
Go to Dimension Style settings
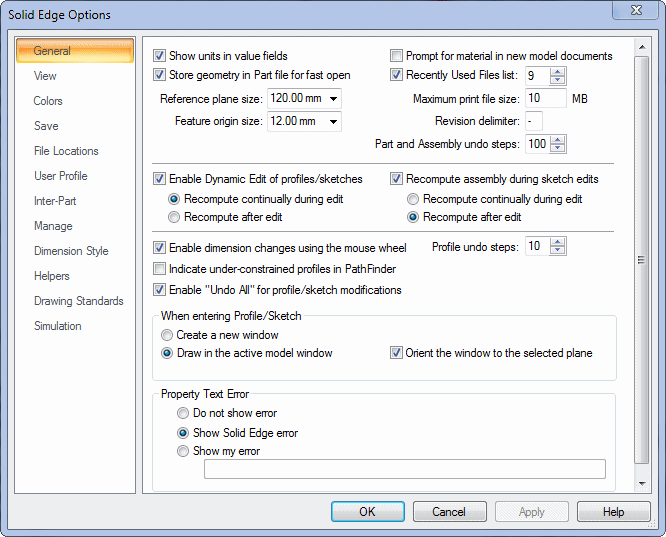pyautogui.click(x=71, y=251)
